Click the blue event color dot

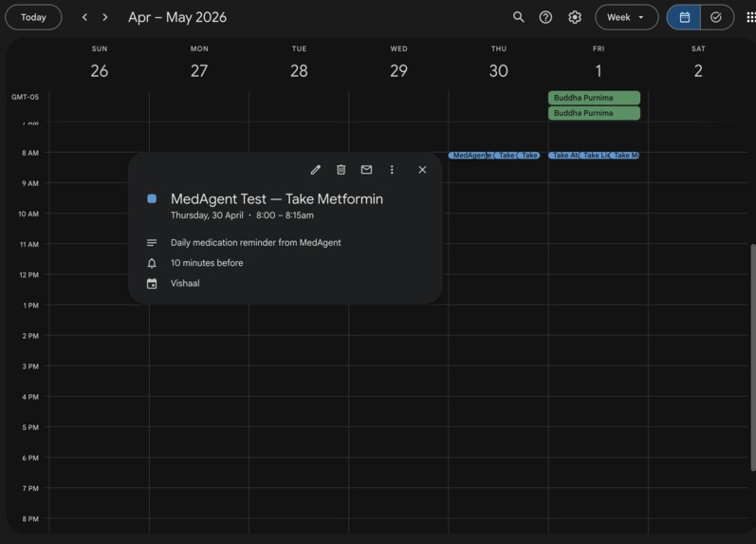point(152,198)
